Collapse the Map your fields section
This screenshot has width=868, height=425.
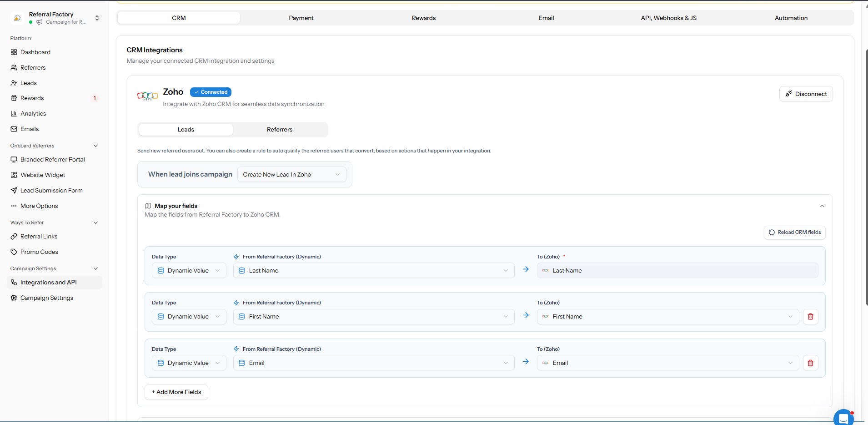(822, 206)
